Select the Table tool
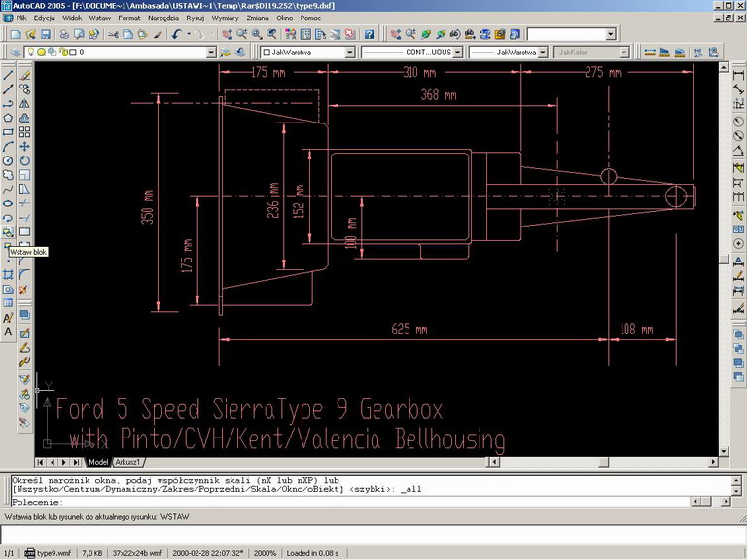Screen dimensions: 747x560 [8, 303]
